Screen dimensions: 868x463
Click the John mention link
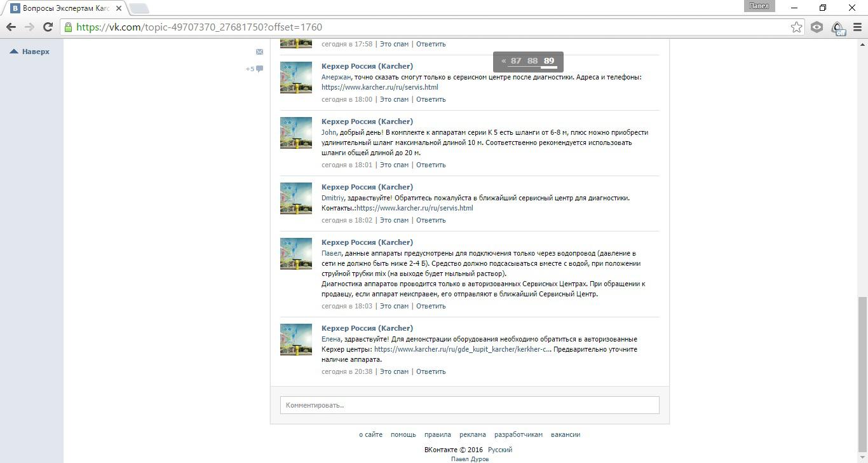pos(329,132)
